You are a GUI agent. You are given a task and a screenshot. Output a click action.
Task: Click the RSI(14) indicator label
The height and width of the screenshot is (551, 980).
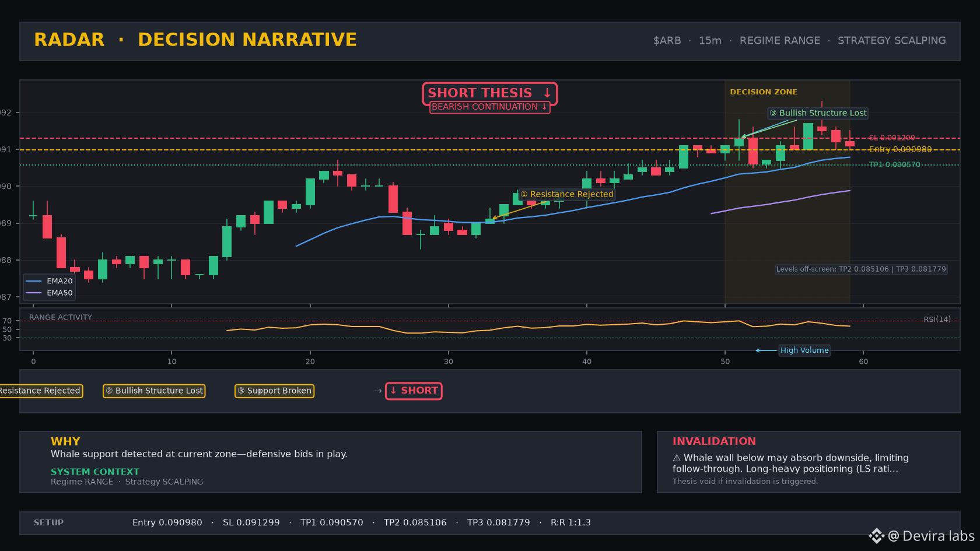click(x=937, y=320)
